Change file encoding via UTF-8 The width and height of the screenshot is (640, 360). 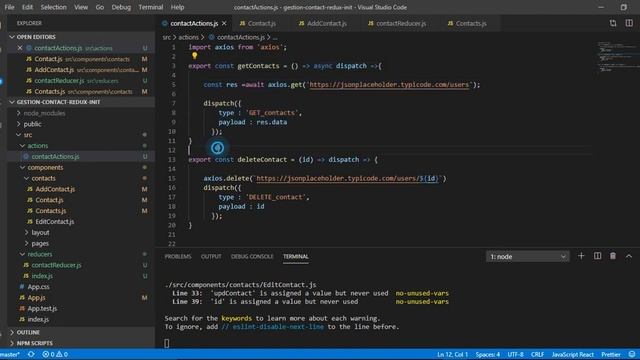coord(516,354)
